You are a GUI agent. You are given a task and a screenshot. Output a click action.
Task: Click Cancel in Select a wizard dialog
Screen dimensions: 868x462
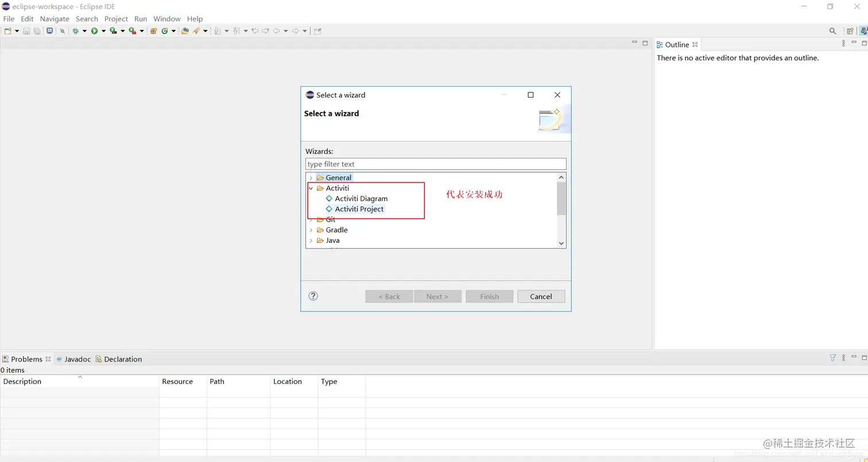coord(541,297)
